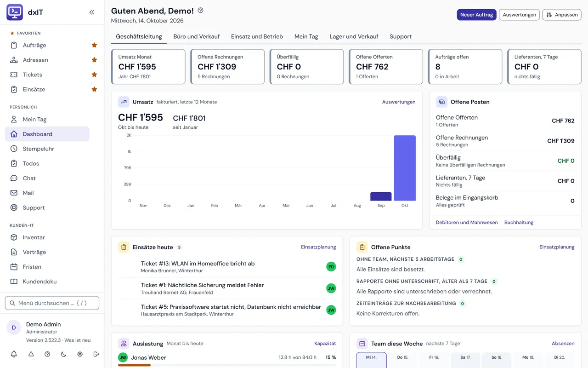Click the Neuer Auftrag button

pyautogui.click(x=476, y=15)
